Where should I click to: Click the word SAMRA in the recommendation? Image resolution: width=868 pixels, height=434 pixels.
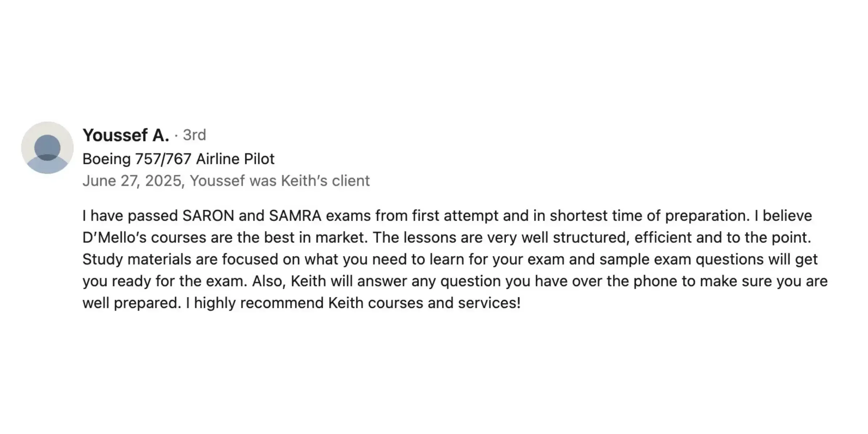[295, 216]
